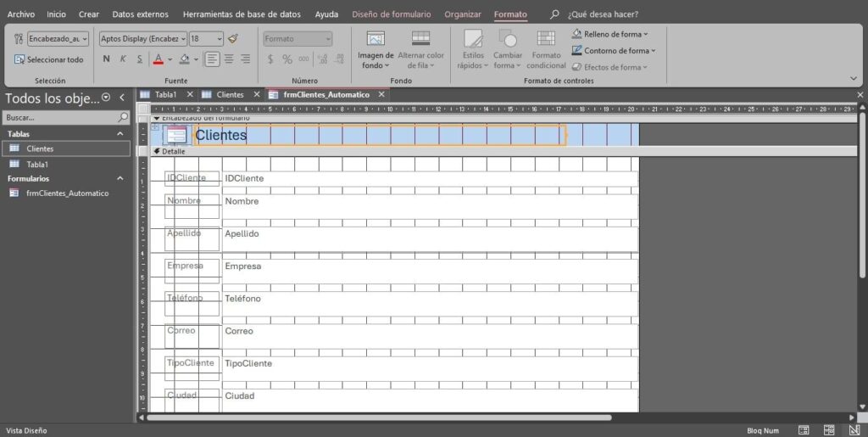
Task: Click decrease decimals icon
Action: click(339, 59)
